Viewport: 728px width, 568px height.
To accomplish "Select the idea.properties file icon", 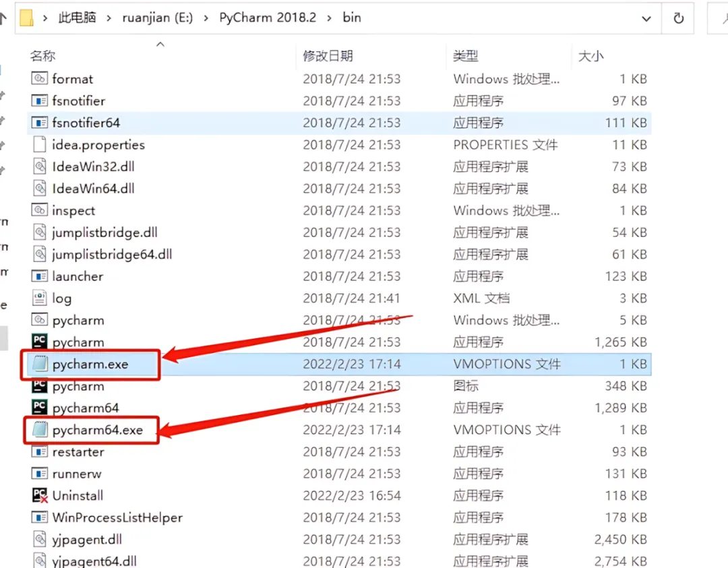I will [x=40, y=144].
